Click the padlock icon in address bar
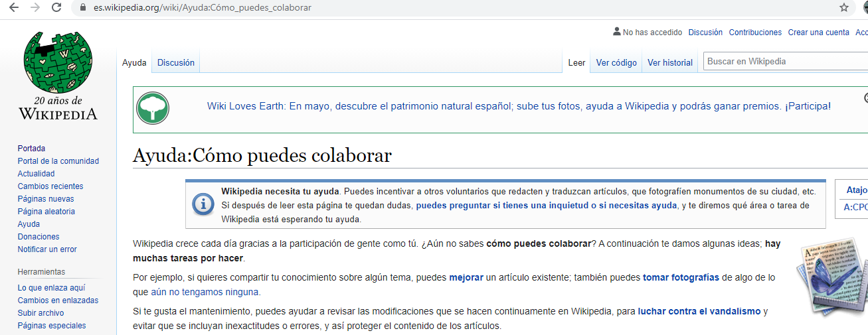This screenshot has height=335, width=868. (83, 8)
